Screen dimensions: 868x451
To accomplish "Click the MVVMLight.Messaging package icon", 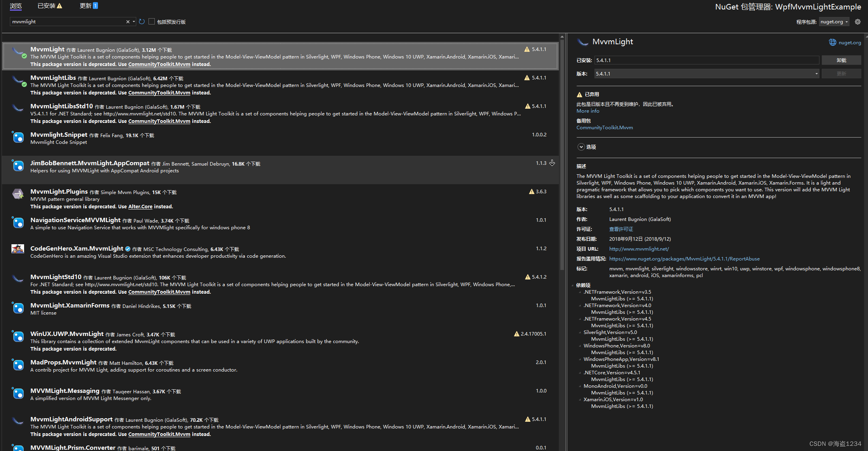I will click(18, 393).
